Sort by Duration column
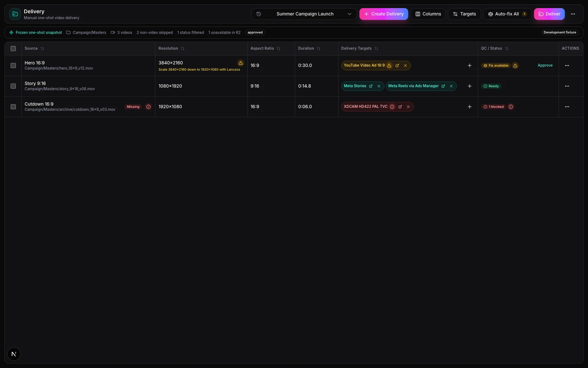588x368 pixels. coord(309,49)
